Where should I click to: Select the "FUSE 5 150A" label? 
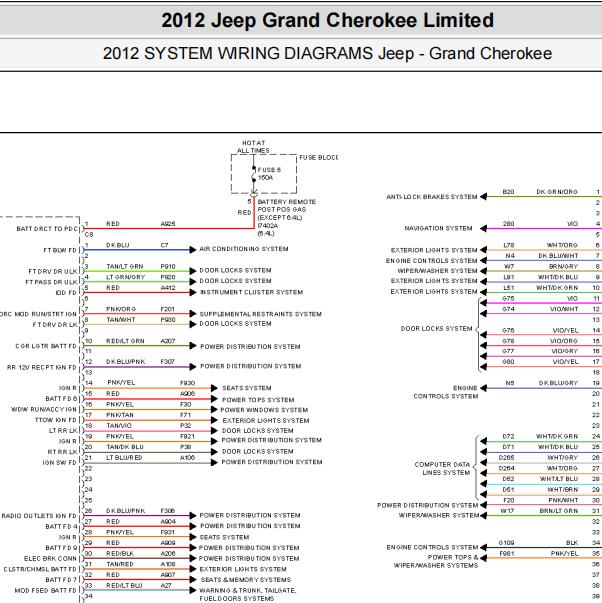(x=269, y=174)
